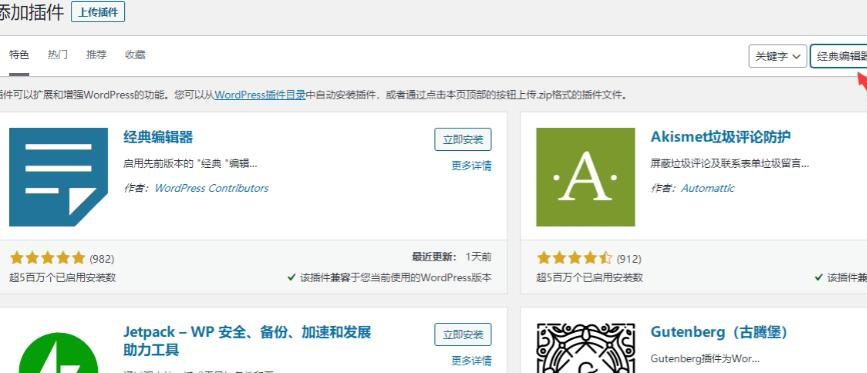Screen dimensions: 867x373
Task: Open the Classic Editor plugin icon
Action: 59,177
